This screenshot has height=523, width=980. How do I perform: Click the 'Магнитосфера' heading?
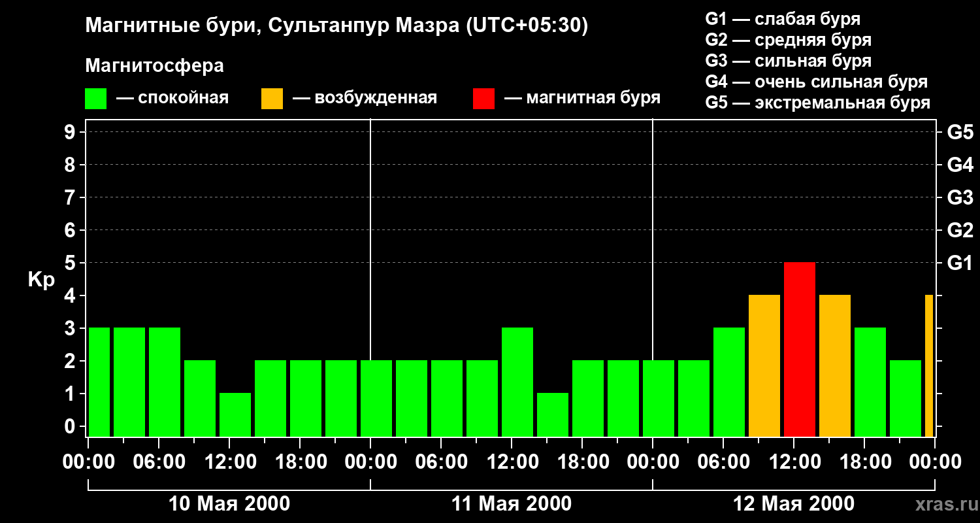[x=154, y=66]
